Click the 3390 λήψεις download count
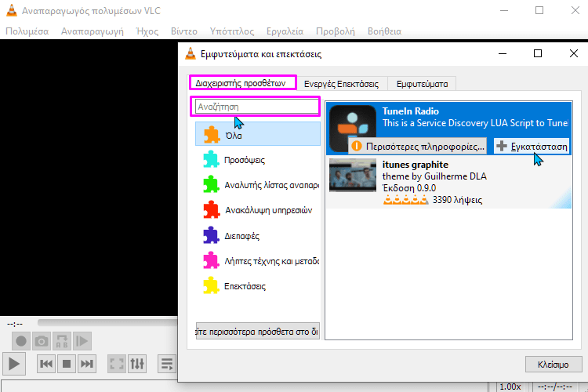 coord(458,200)
